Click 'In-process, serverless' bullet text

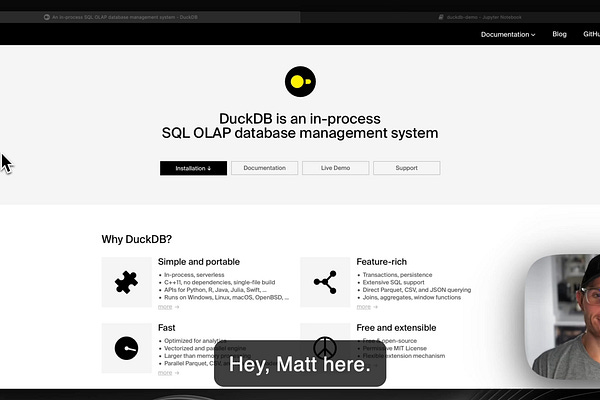point(194,275)
